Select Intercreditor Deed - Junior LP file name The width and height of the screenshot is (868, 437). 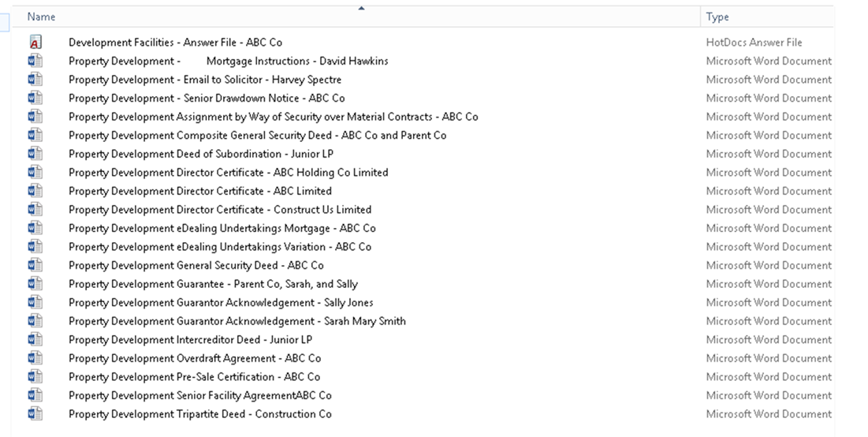[x=191, y=339]
